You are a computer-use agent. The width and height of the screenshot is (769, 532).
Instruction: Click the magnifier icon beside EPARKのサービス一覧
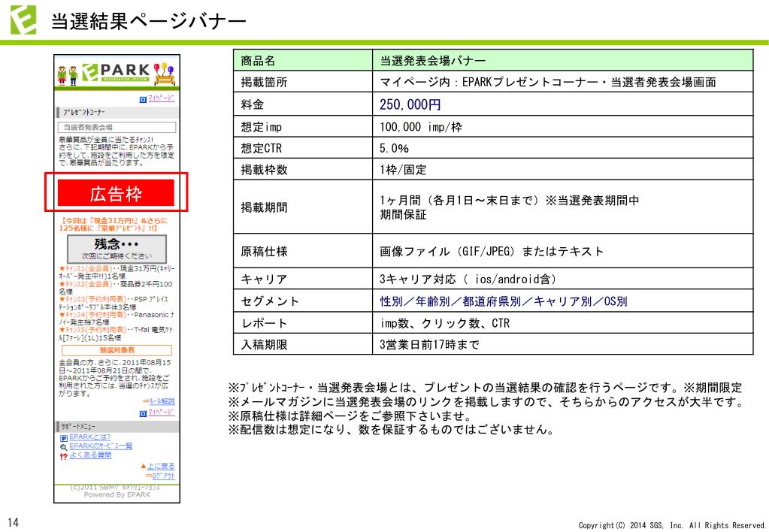click(64, 446)
